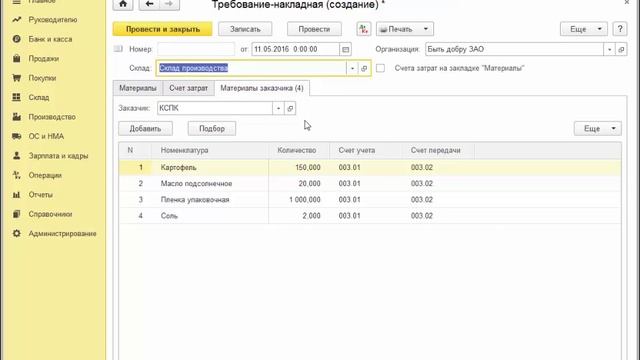640x360 pixels.
Task: Click the Организация field Быть добру ЗАО
Action: pyautogui.click(x=514, y=49)
